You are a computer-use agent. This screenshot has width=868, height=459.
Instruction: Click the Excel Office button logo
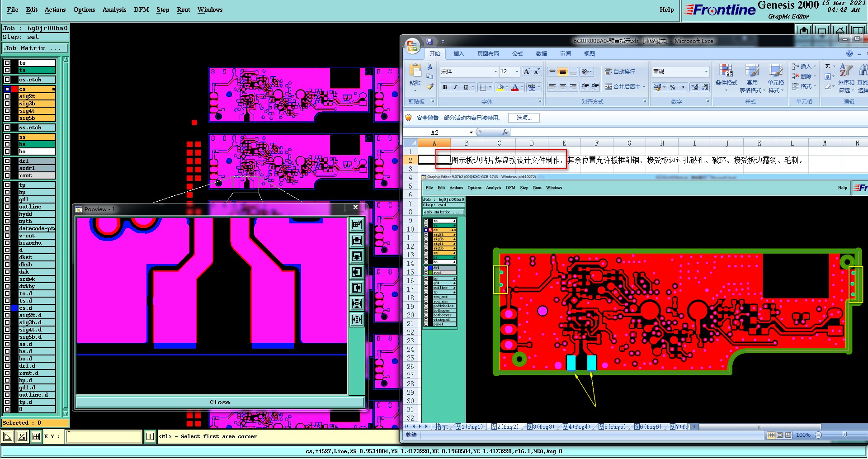(412, 45)
